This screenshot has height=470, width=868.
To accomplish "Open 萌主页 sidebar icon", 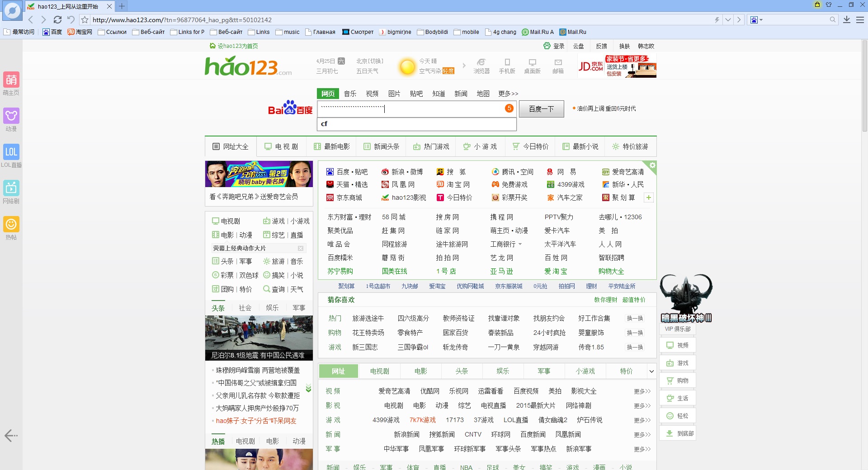I will [11, 80].
